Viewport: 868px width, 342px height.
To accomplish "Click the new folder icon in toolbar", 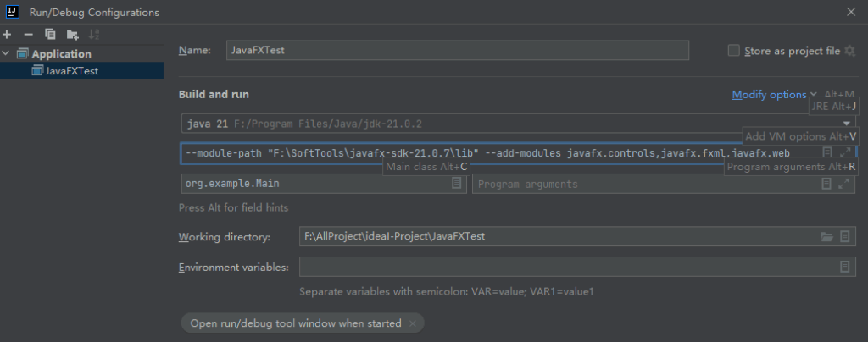I will coord(73,35).
